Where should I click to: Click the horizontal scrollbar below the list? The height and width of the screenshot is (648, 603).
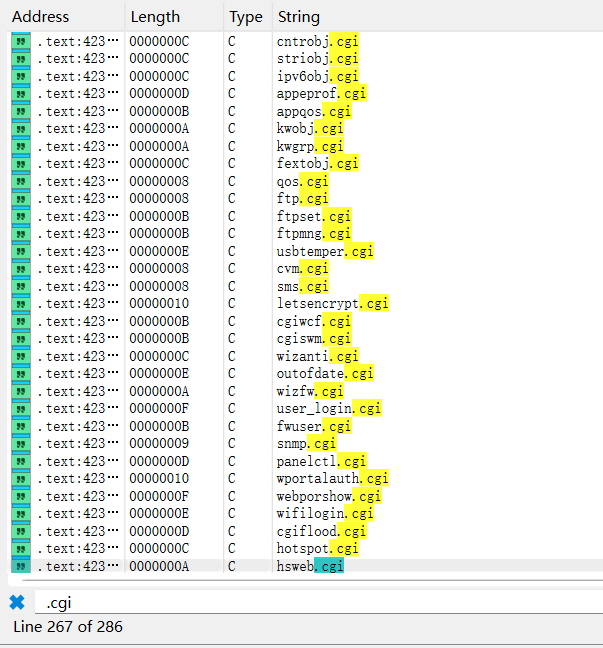tap(312, 580)
